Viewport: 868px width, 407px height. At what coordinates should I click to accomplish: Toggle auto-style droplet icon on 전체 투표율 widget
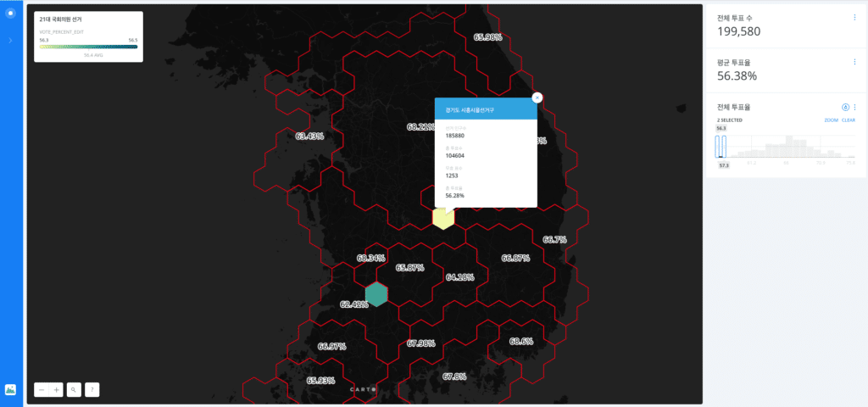[845, 107]
